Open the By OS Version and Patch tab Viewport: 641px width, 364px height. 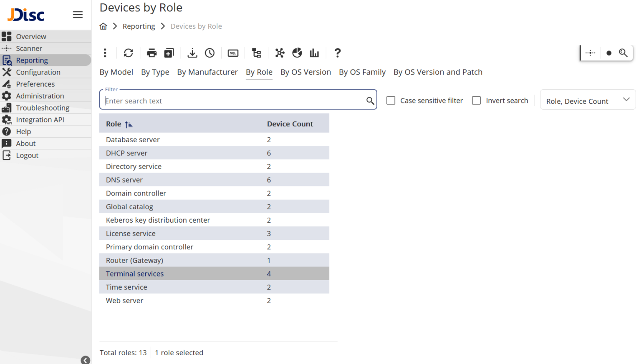[438, 72]
